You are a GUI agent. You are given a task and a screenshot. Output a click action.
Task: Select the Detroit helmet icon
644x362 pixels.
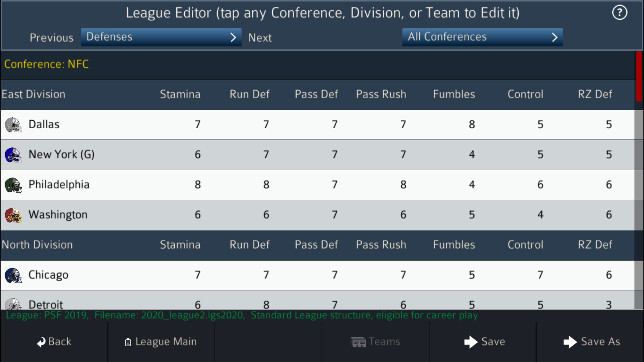pos(13,304)
